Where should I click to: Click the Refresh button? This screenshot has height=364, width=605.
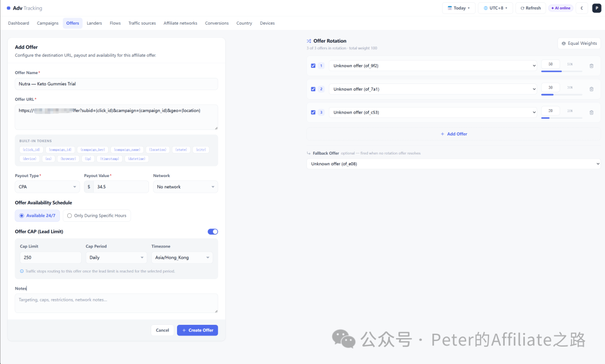530,8
